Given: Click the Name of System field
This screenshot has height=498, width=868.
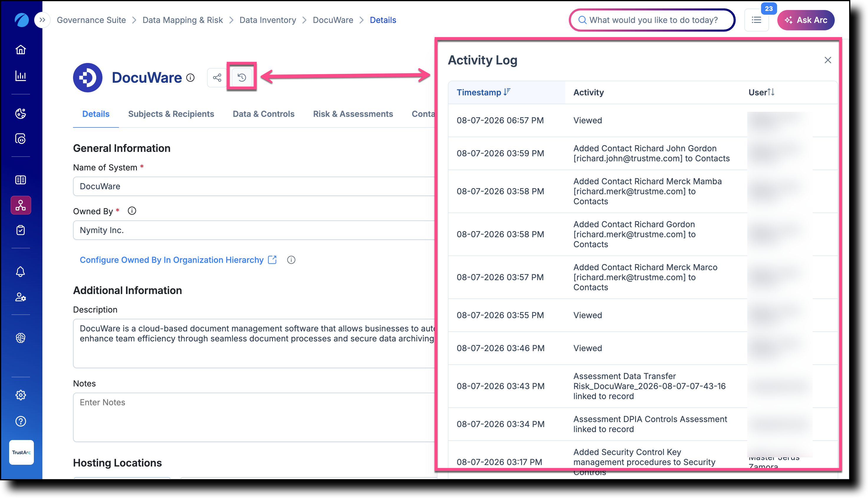Looking at the screenshot, I should coord(254,186).
